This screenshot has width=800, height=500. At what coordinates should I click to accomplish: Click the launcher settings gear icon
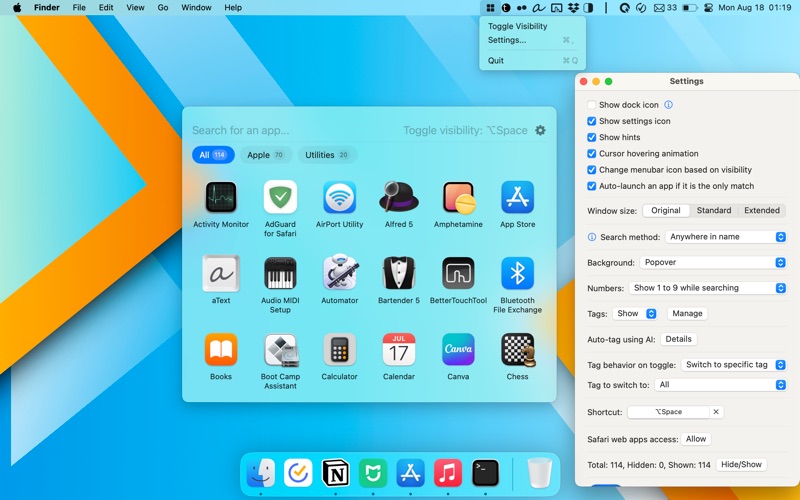point(540,130)
